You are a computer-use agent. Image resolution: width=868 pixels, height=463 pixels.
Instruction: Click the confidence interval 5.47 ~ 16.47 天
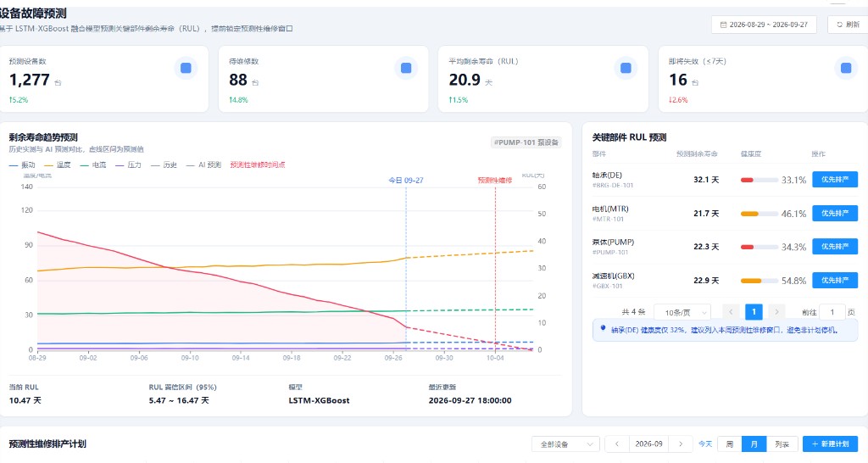[x=179, y=400]
